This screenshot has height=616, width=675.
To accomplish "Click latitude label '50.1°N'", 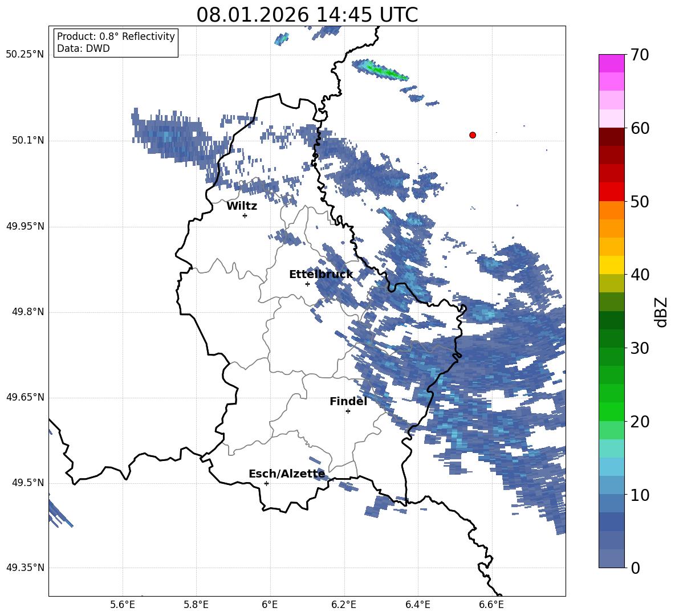I will pyautogui.click(x=27, y=140).
